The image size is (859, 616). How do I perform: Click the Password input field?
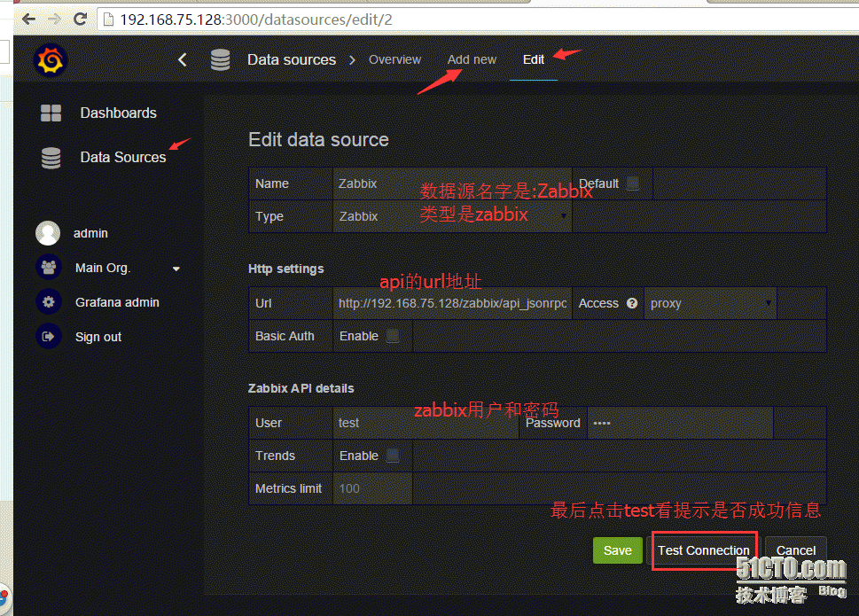pos(680,423)
